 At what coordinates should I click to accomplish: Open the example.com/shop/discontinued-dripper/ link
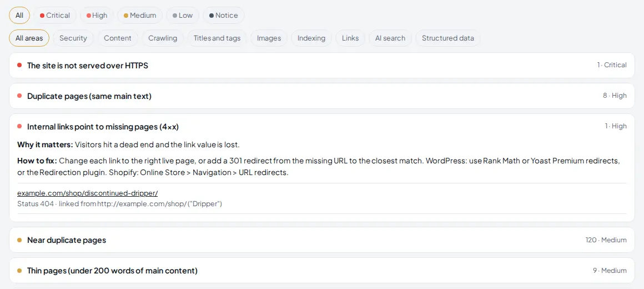(88, 193)
